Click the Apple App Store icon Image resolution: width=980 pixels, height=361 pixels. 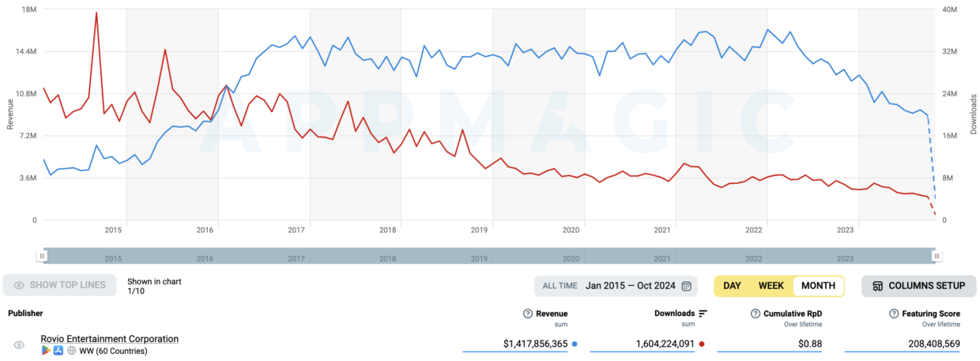pos(58,351)
